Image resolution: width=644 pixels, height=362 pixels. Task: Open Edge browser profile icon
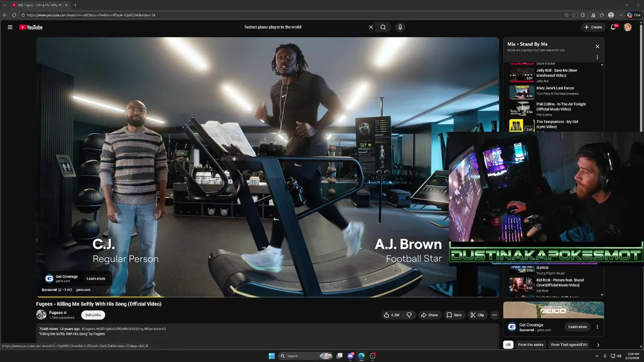tap(611, 15)
